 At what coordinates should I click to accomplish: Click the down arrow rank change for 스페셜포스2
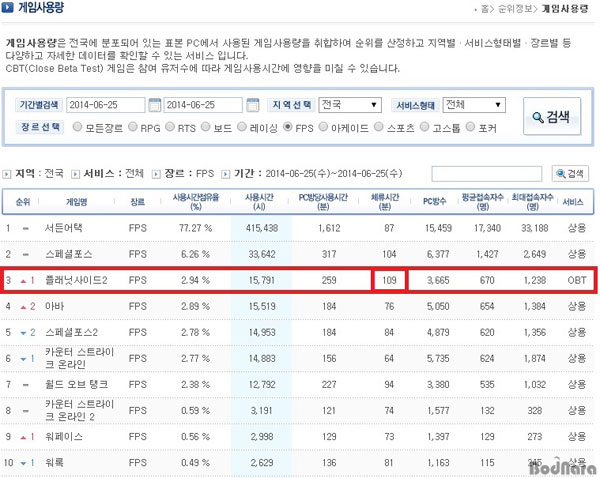click(x=23, y=333)
